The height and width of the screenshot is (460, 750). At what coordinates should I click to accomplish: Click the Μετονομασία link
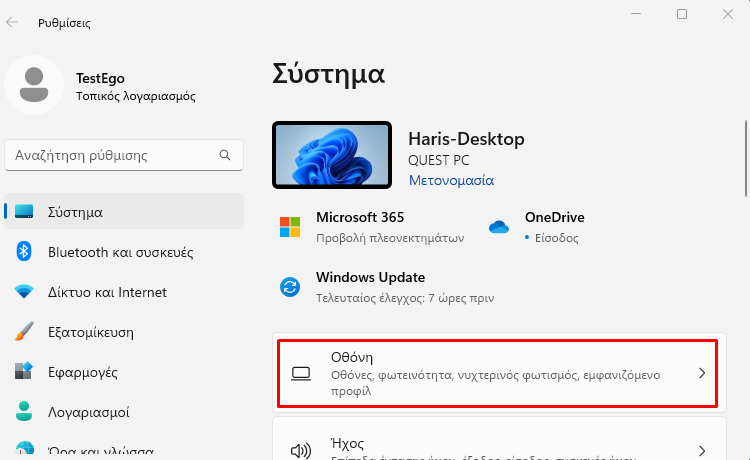[451, 180]
